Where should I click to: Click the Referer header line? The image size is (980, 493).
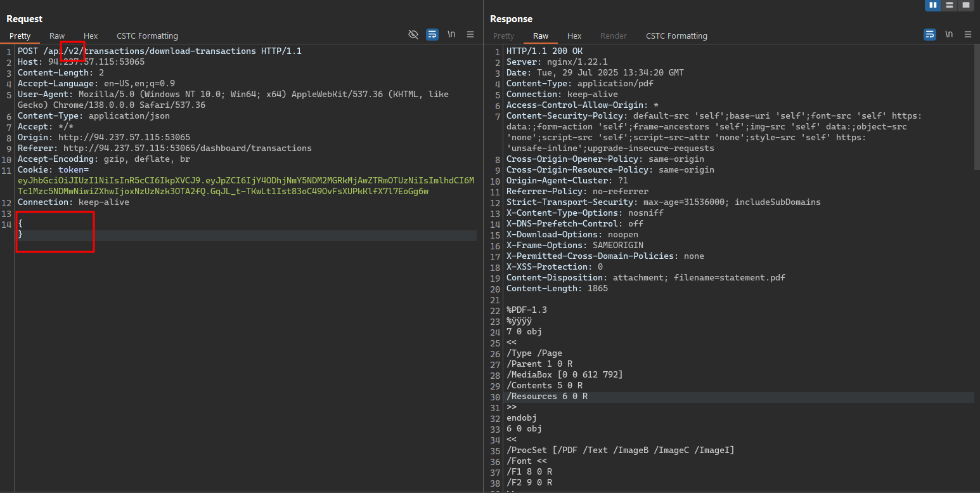(x=165, y=148)
